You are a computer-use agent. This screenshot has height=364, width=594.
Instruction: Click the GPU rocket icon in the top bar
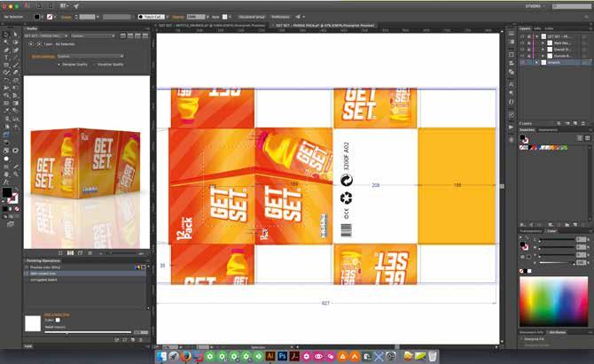point(76,6)
